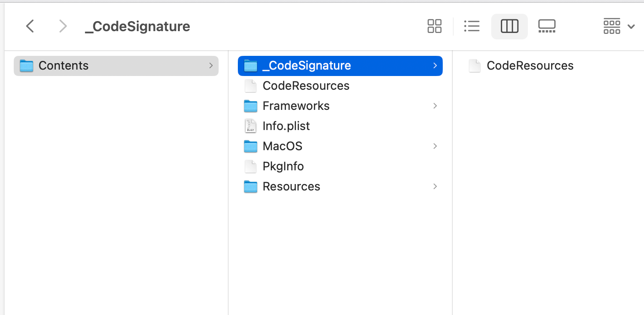
Task: Expand the Resources folder chevron
Action: pyautogui.click(x=435, y=186)
